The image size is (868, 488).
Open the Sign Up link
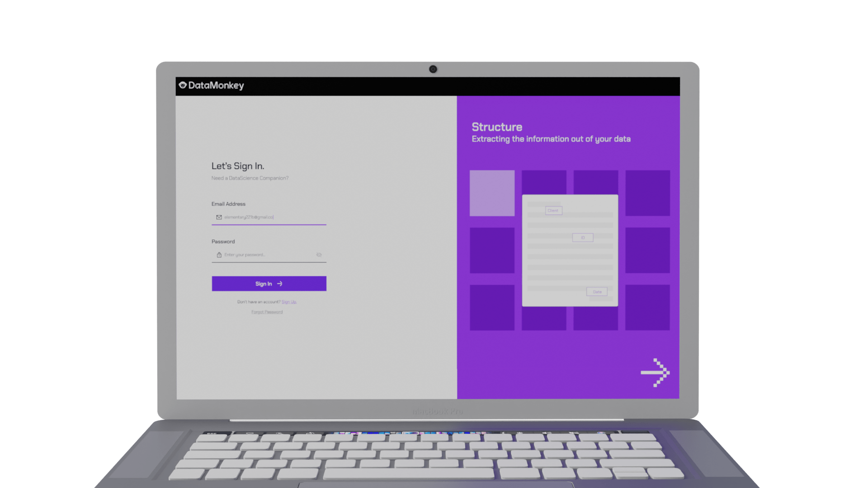coord(289,302)
